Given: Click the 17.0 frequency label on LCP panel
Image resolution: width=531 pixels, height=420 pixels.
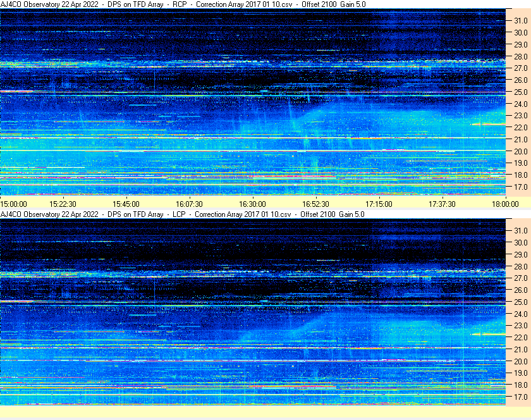Looking at the screenshot, I should click(520, 397).
